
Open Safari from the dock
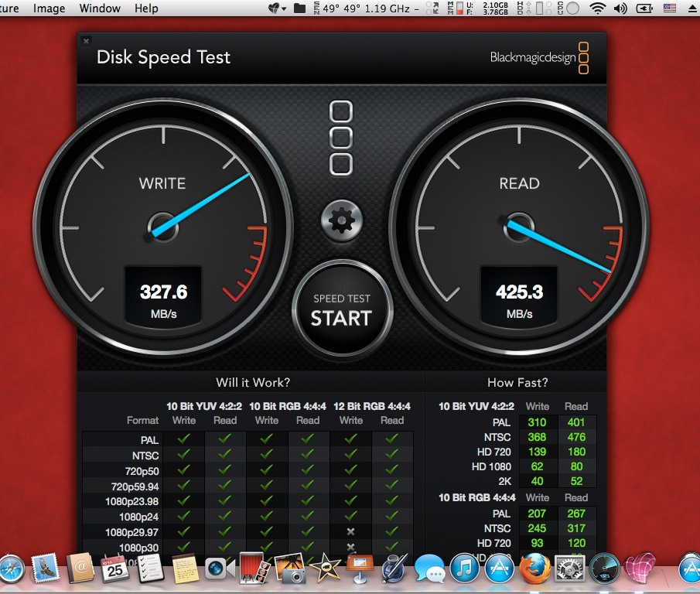pos(12,569)
